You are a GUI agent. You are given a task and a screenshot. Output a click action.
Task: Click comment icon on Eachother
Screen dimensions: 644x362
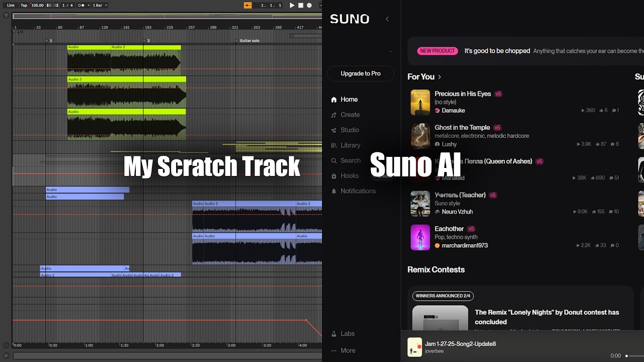point(611,245)
